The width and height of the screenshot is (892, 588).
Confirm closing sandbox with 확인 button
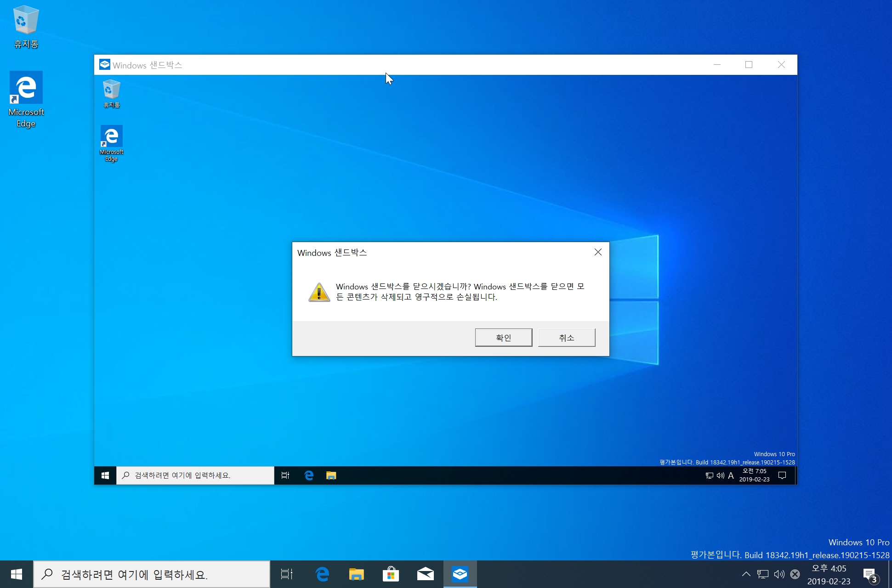[x=503, y=338]
